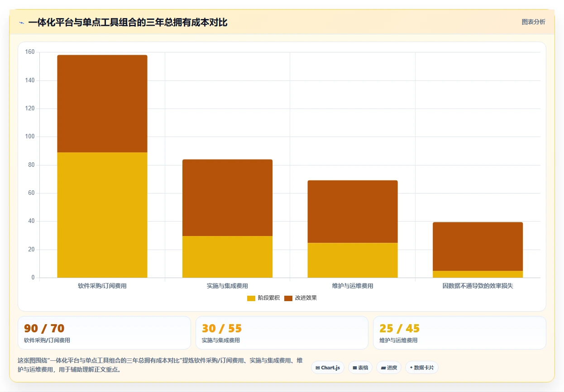Click the yellow bar segment for 维护与运维费用

click(353, 260)
